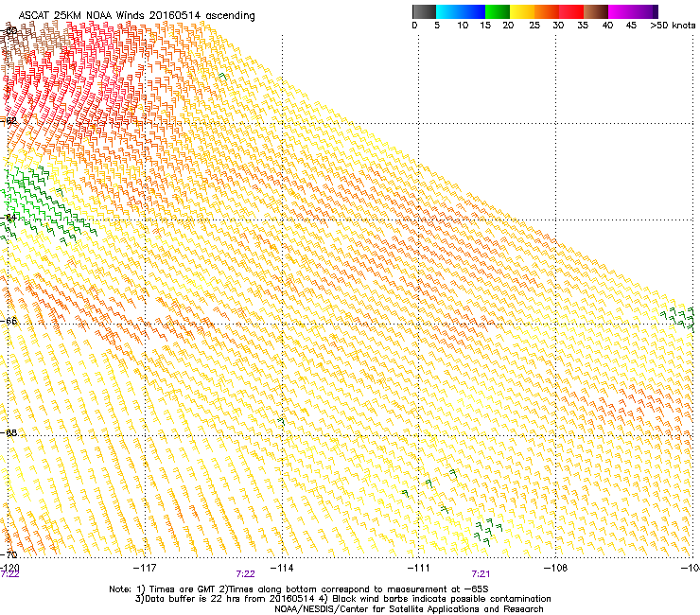Select the orange 25-30 knots color segment
This screenshot has width=700, height=615.
pos(547,11)
